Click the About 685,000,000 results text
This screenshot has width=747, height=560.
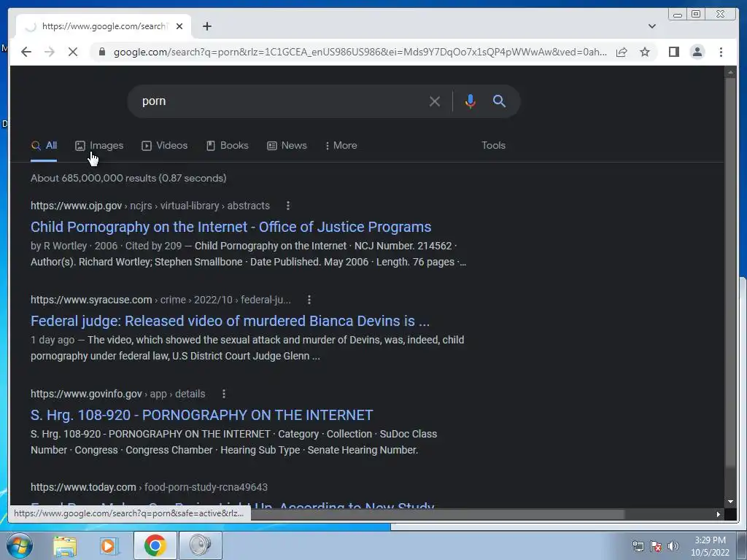(128, 178)
